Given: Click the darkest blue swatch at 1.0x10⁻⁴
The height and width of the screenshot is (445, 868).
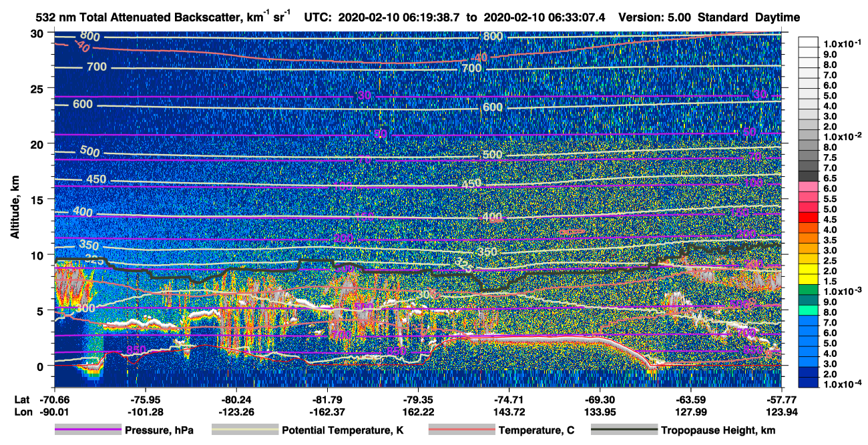Looking at the screenshot, I should click(x=809, y=382).
